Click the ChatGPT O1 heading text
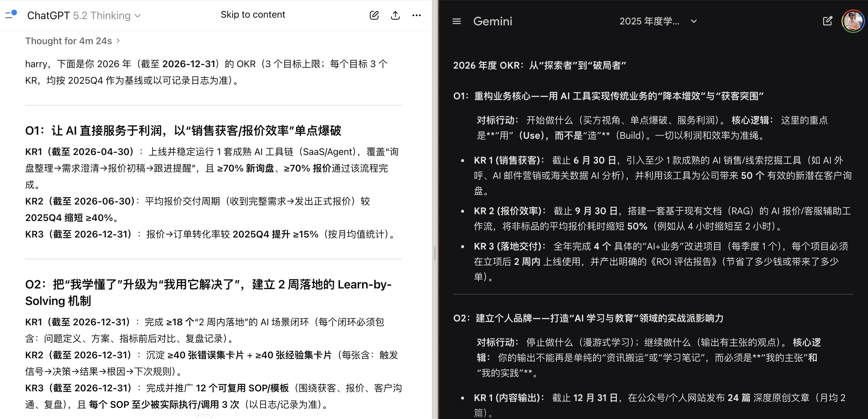The image size is (868, 419). [x=183, y=131]
